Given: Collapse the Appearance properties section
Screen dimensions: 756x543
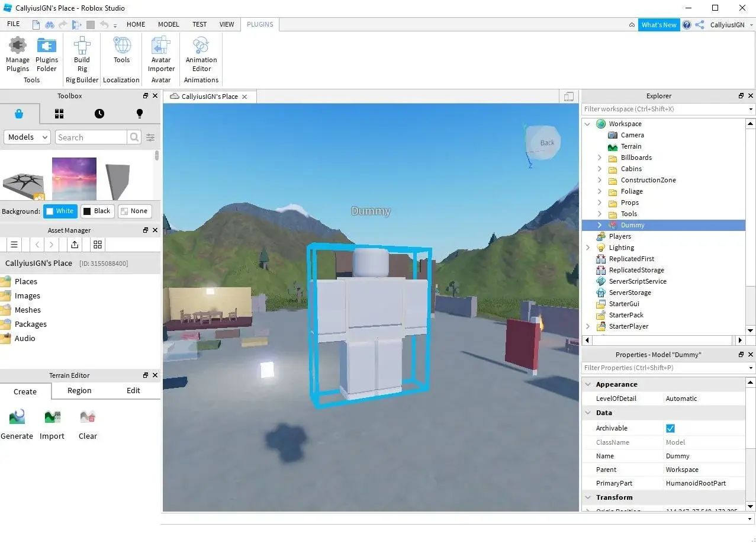Looking at the screenshot, I should [588, 384].
